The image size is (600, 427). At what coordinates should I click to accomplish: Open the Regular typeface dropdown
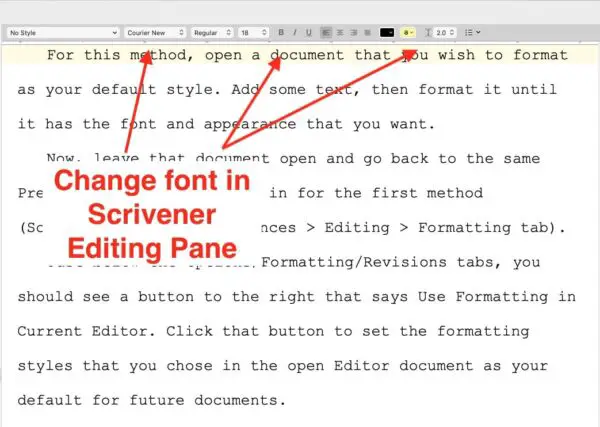(212, 33)
